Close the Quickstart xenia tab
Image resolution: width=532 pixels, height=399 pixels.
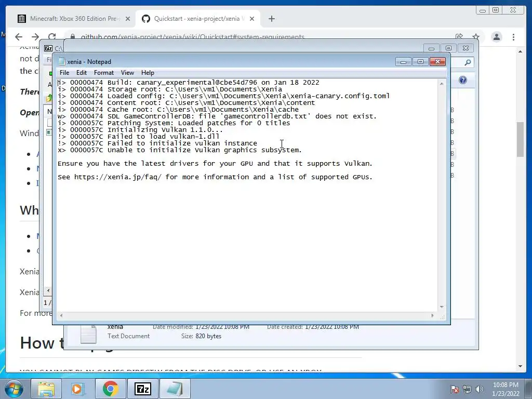tap(252, 19)
